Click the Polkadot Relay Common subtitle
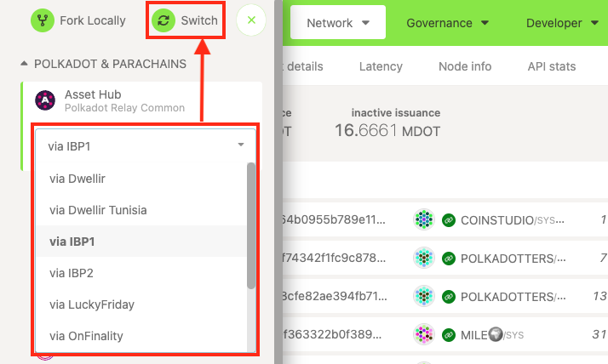Image resolution: width=608 pixels, height=364 pixels. click(x=124, y=108)
